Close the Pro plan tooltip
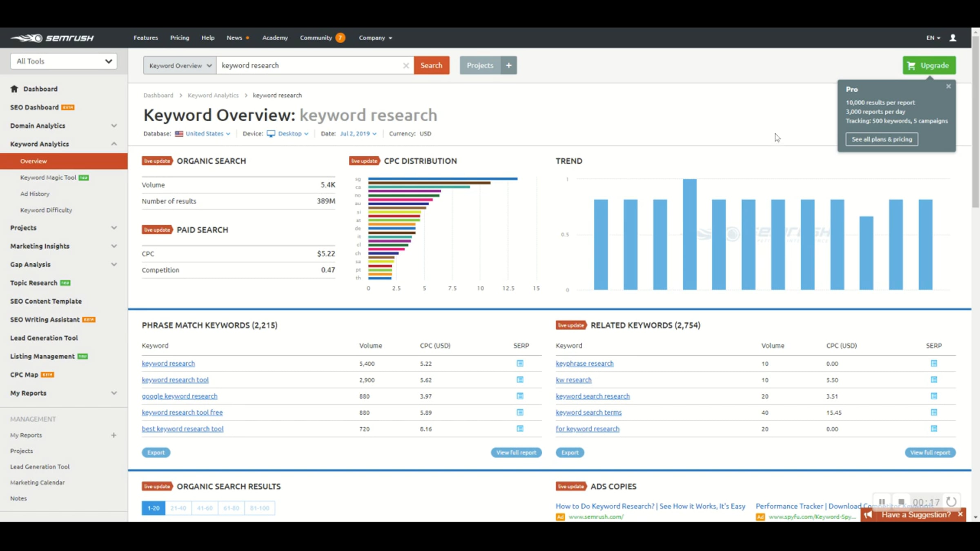This screenshot has height=551, width=980. 949,86
